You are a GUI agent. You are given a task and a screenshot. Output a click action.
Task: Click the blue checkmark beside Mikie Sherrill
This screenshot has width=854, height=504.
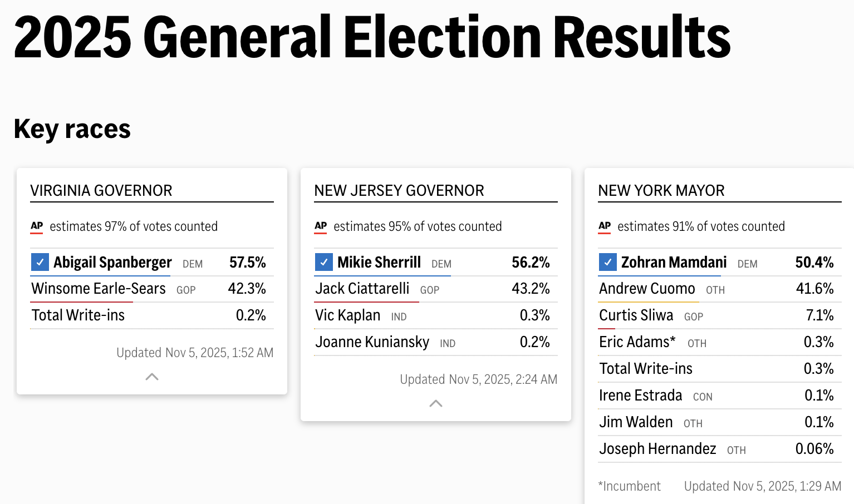(x=323, y=262)
